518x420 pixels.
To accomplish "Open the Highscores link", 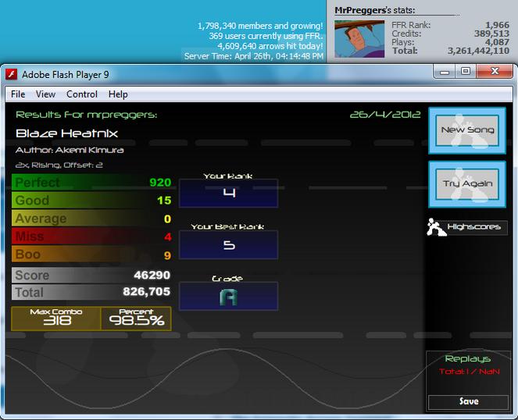I will point(473,227).
